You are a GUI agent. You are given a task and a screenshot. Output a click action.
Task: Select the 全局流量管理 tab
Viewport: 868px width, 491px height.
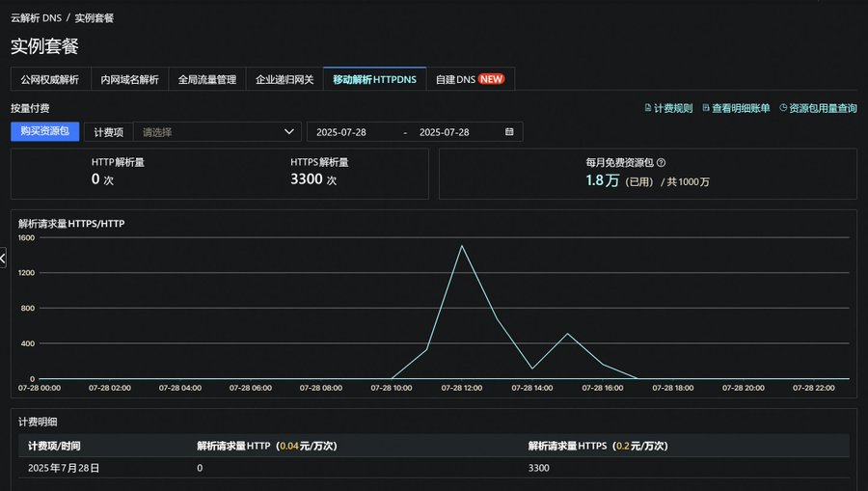[206, 80]
